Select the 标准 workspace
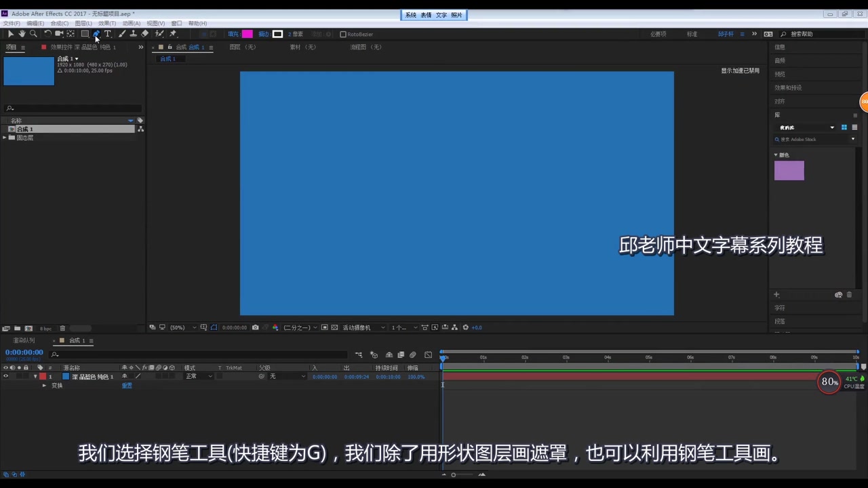Image resolution: width=868 pixels, height=488 pixels. coord(692,34)
